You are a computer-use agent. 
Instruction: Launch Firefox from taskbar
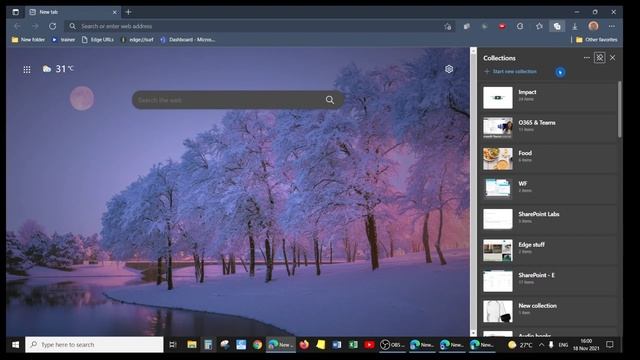pos(304,345)
